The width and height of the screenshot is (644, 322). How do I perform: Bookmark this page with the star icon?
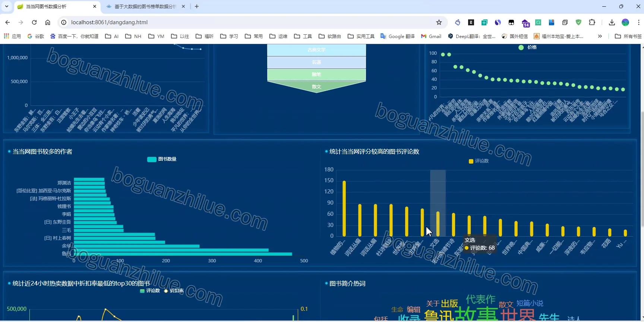click(439, 22)
